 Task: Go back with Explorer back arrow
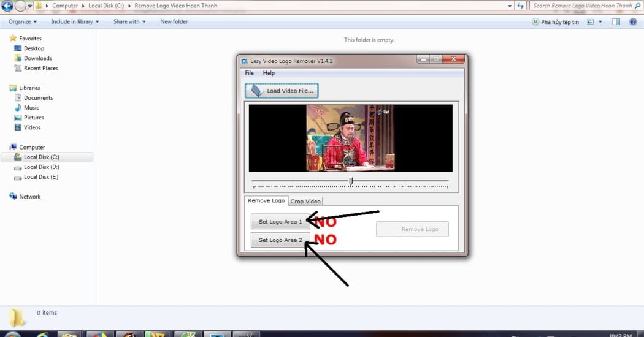(x=7, y=6)
